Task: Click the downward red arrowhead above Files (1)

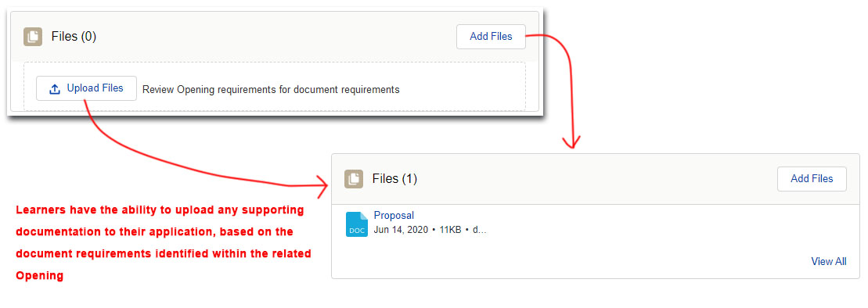Action: (572, 141)
